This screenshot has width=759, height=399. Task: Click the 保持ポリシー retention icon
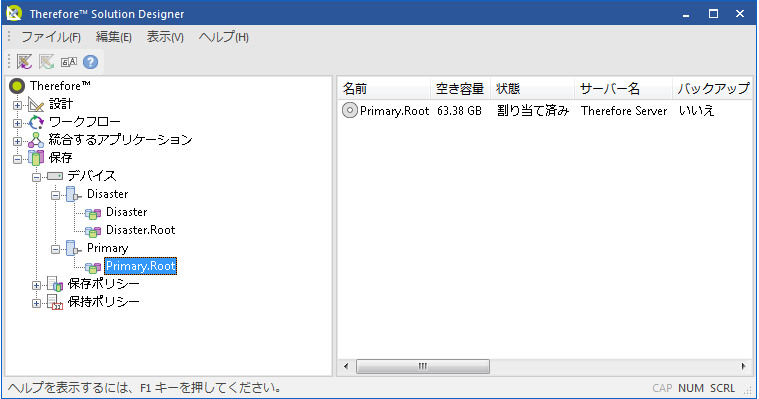tap(55, 302)
